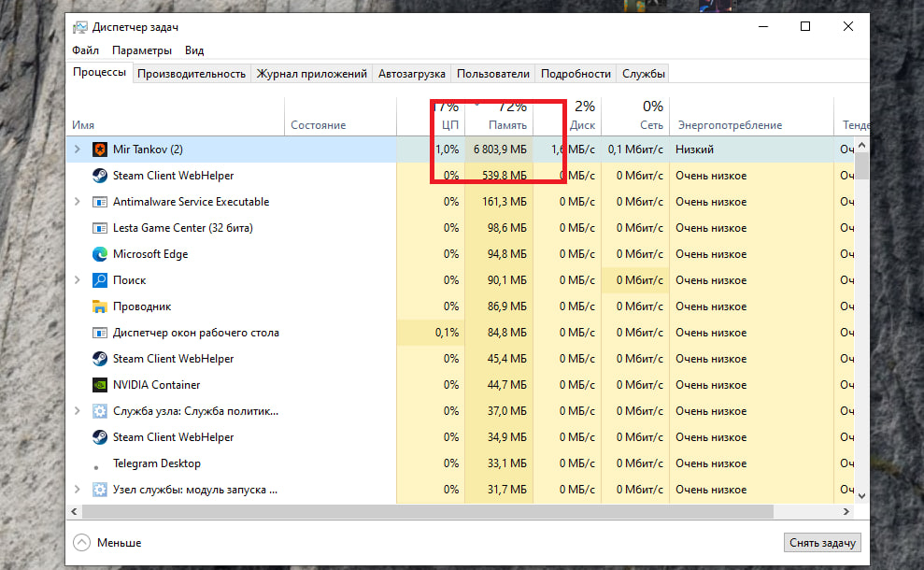The height and width of the screenshot is (570, 924).
Task: Open the Автозагрузка tab
Action: (412, 74)
